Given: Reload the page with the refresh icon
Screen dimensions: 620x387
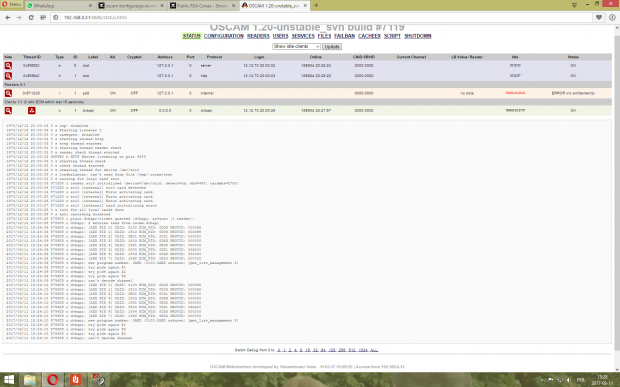Looking at the screenshot, I should [31, 17].
